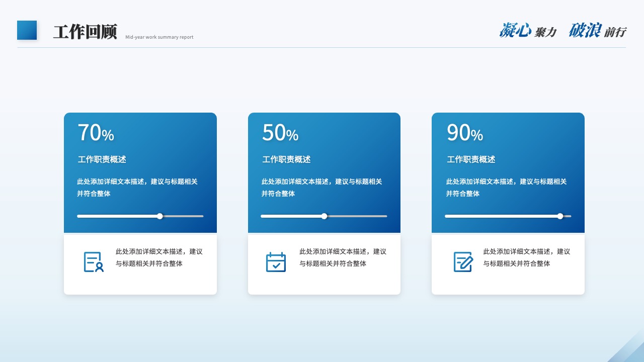Click the calendar checkmark icon

tap(276, 262)
